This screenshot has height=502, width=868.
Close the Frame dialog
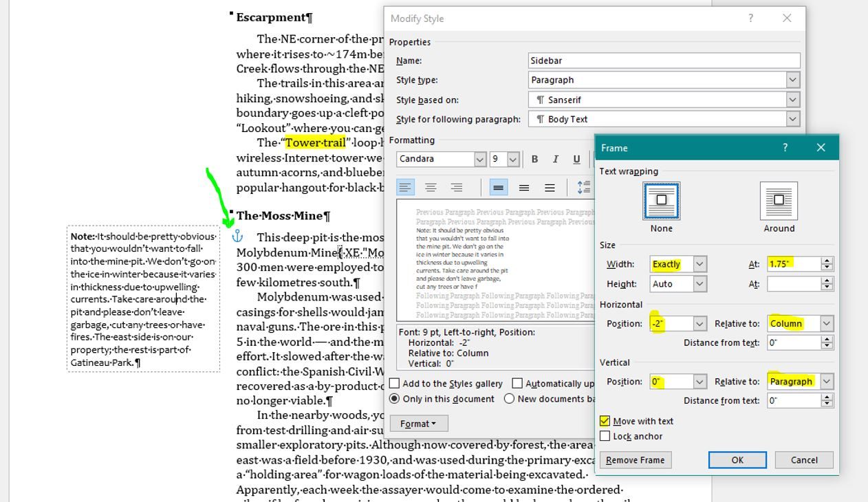pyautogui.click(x=821, y=148)
